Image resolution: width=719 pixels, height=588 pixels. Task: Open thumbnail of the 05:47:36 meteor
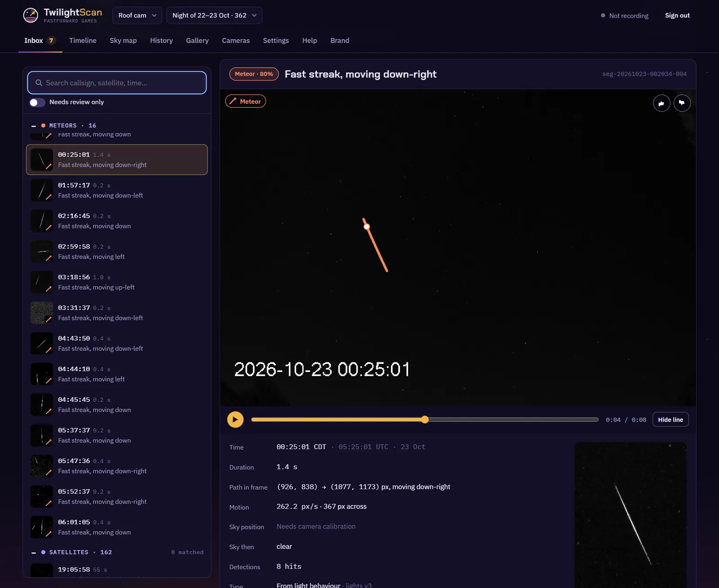(x=42, y=466)
